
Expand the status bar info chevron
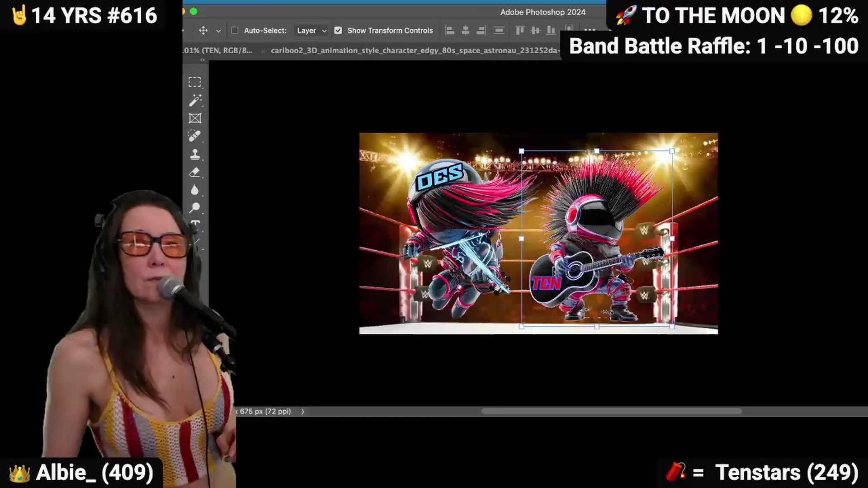click(x=302, y=412)
